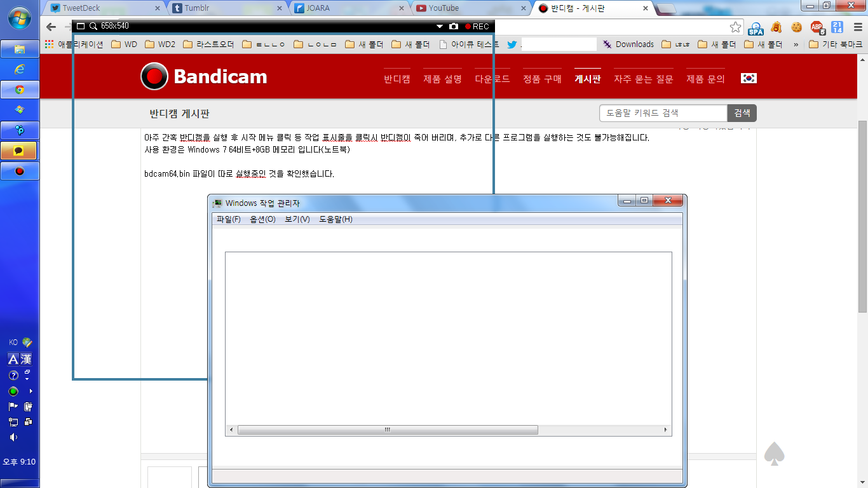868x488 pixels.
Task: Click the Task Manager horizontal scrollbar thumb
Action: point(388,430)
